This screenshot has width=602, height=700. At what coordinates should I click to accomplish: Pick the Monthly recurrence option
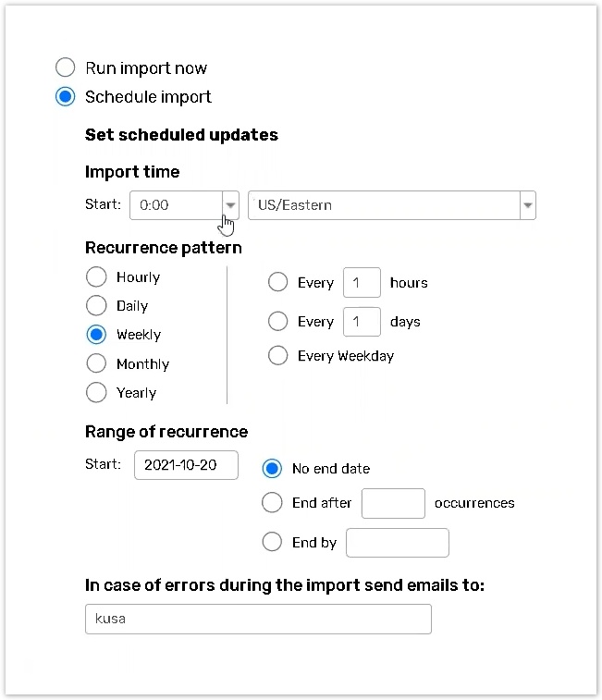[x=96, y=363]
